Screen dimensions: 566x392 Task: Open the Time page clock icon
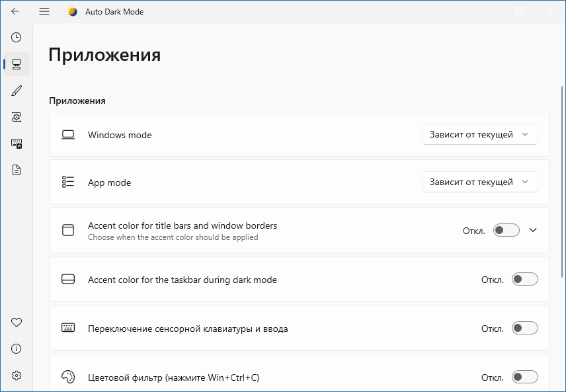tap(17, 38)
